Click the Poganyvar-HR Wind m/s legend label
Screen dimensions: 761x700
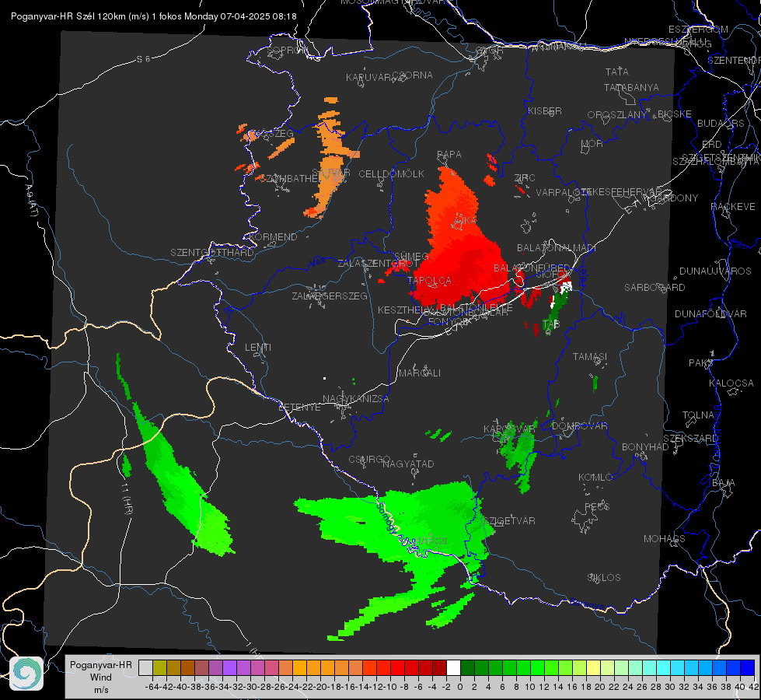click(x=101, y=677)
